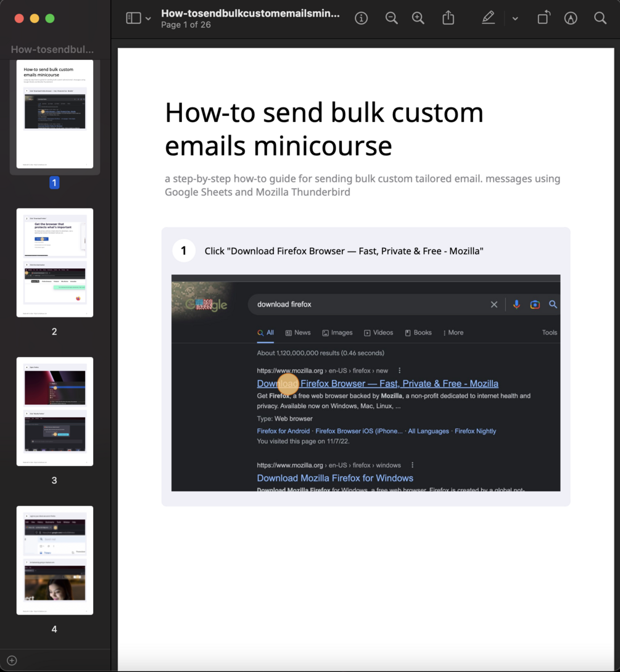This screenshot has height=672, width=620.
Task: Select the News results tab
Action: (297, 332)
